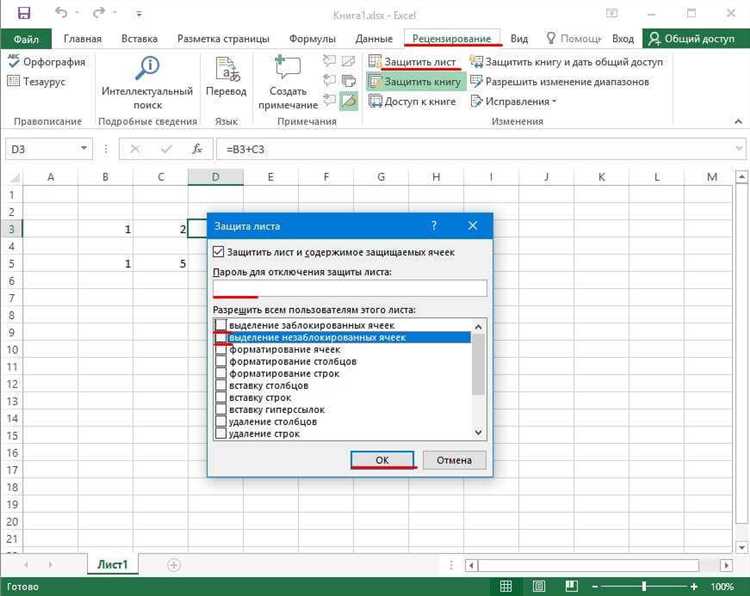The width and height of the screenshot is (750, 596).
Task: Open the Файл tab
Action: [x=26, y=39]
